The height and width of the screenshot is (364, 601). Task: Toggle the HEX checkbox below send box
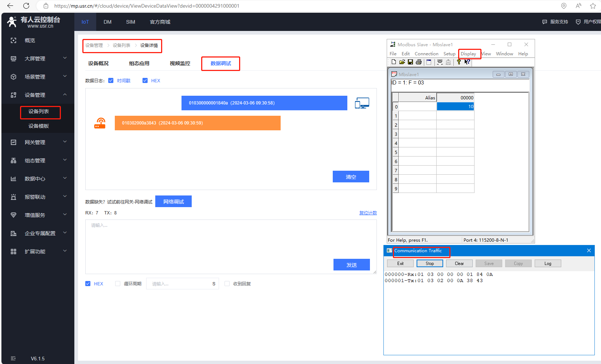pos(88,284)
